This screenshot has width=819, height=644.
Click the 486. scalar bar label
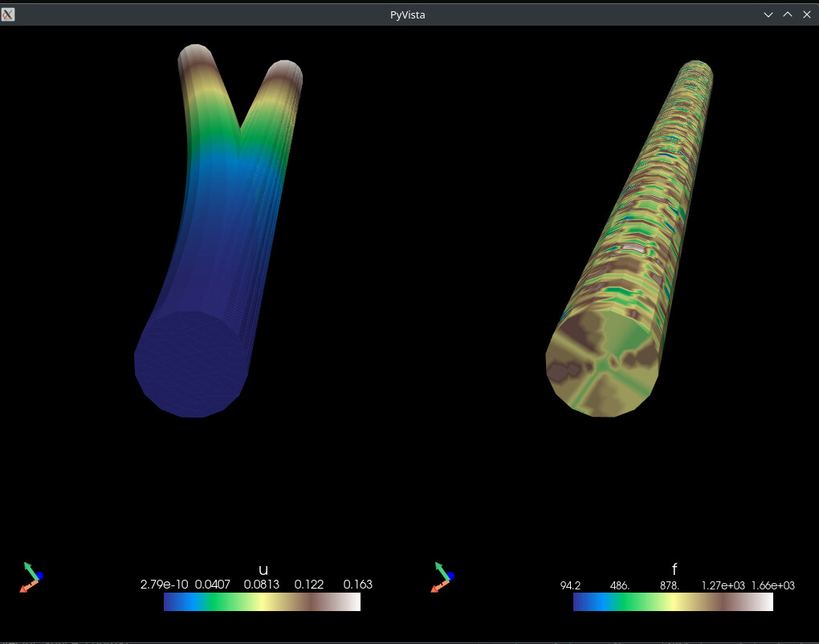[620, 585]
